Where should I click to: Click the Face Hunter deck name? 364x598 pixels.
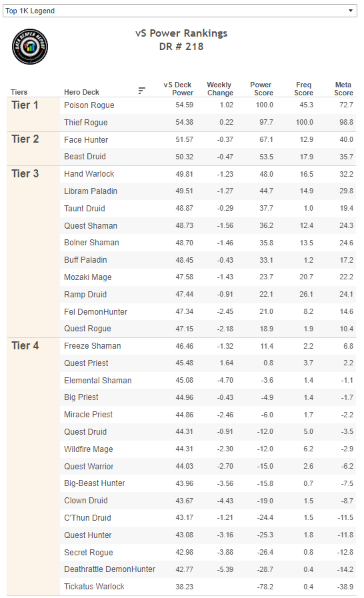86,139
